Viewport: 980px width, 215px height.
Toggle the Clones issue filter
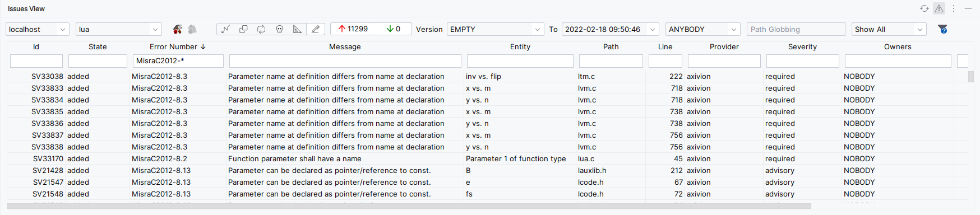pos(243,29)
